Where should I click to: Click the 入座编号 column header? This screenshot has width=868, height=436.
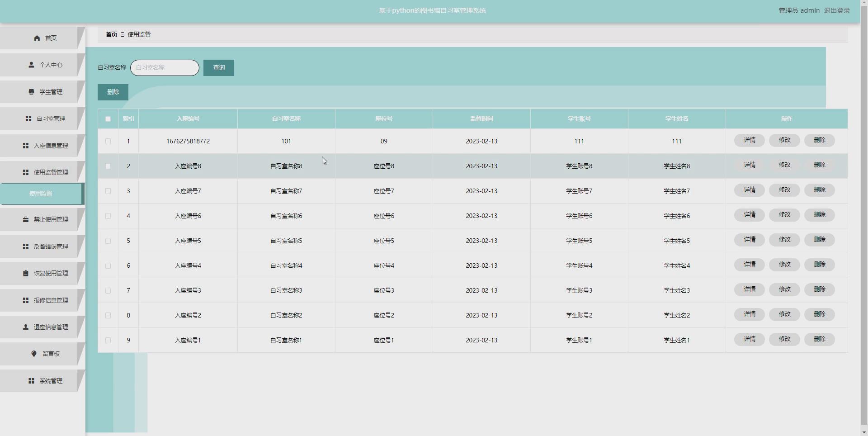click(188, 119)
